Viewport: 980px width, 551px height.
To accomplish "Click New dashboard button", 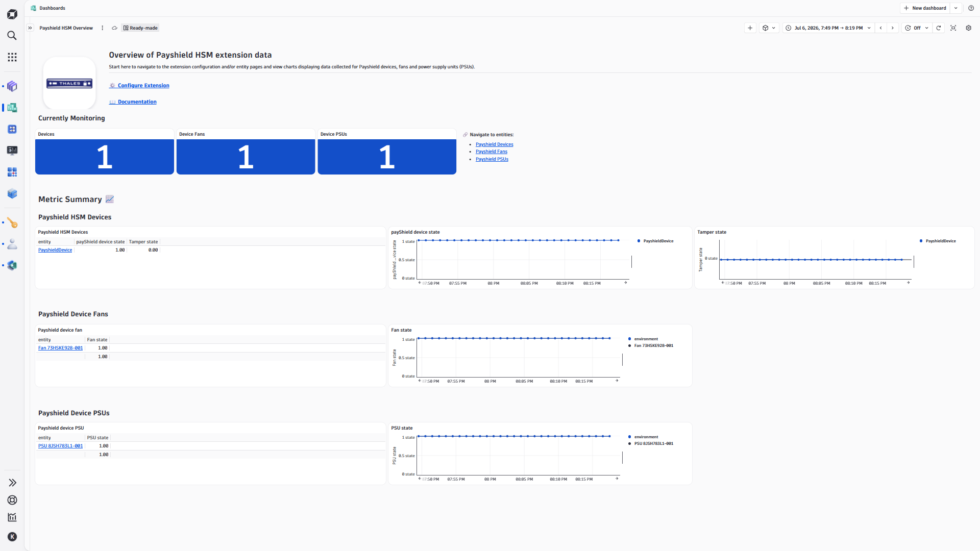I will pyautogui.click(x=925, y=8).
